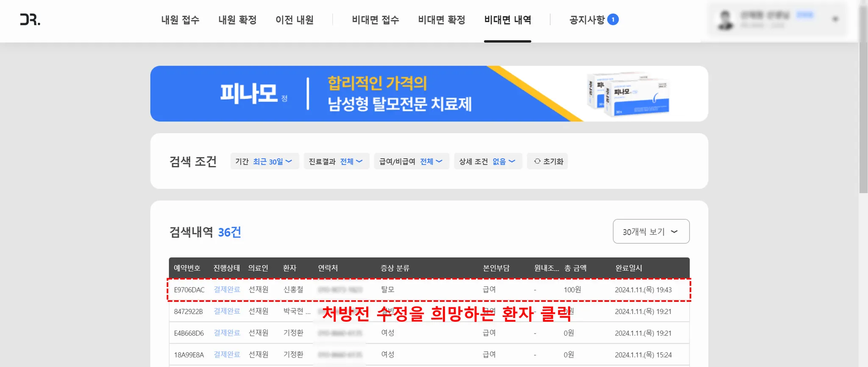Click completion time 2024.1.11.(목) 19:21 of E4B668D6
The height and width of the screenshot is (367, 868).
(x=643, y=333)
